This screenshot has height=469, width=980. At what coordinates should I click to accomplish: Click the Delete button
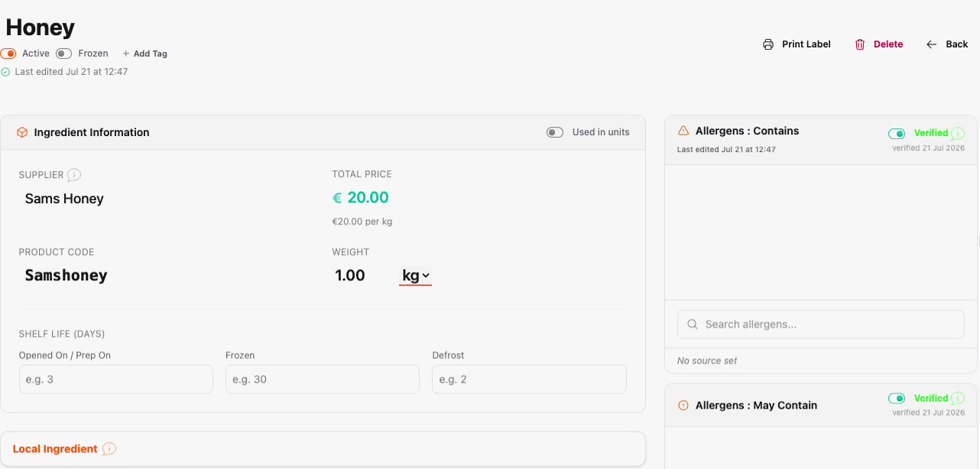[x=878, y=44]
